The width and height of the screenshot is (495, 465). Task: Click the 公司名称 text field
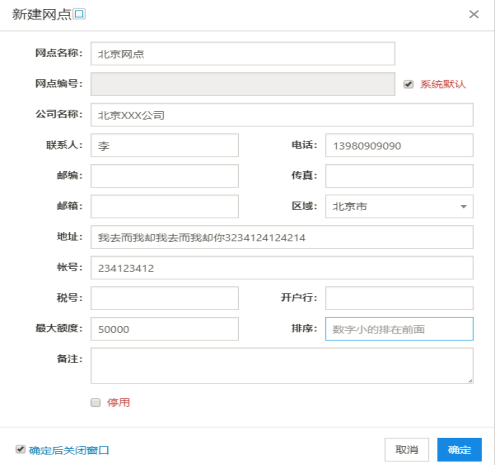(282, 115)
